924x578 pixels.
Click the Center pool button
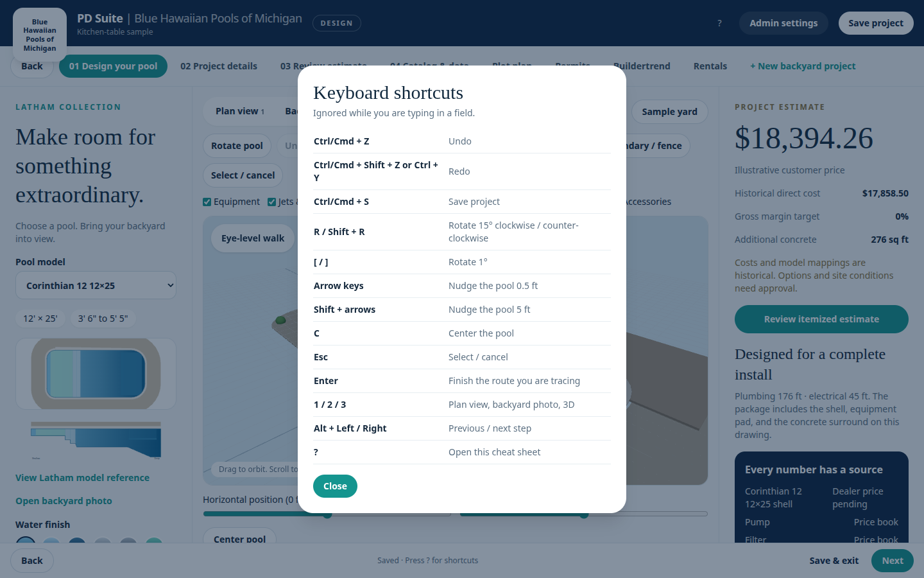click(x=239, y=539)
